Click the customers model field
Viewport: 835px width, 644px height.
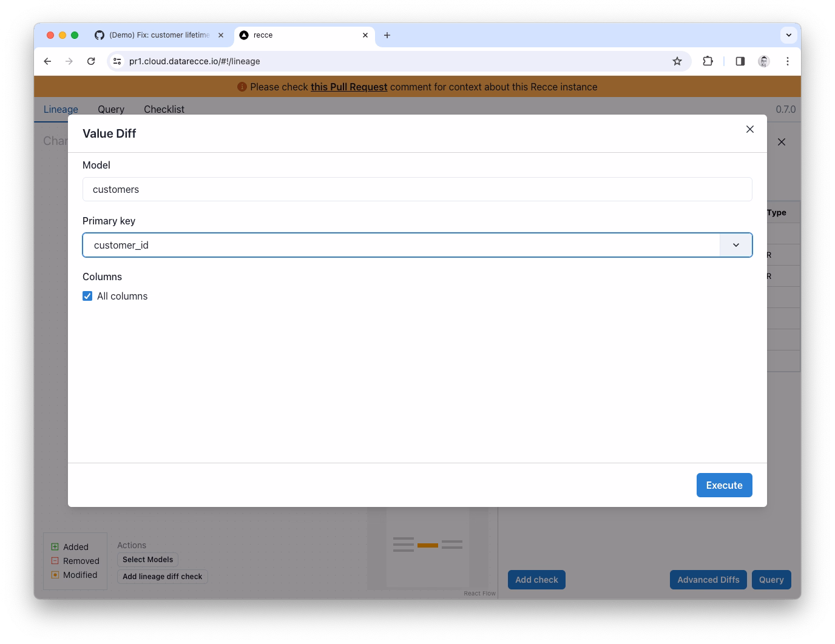[x=417, y=189]
